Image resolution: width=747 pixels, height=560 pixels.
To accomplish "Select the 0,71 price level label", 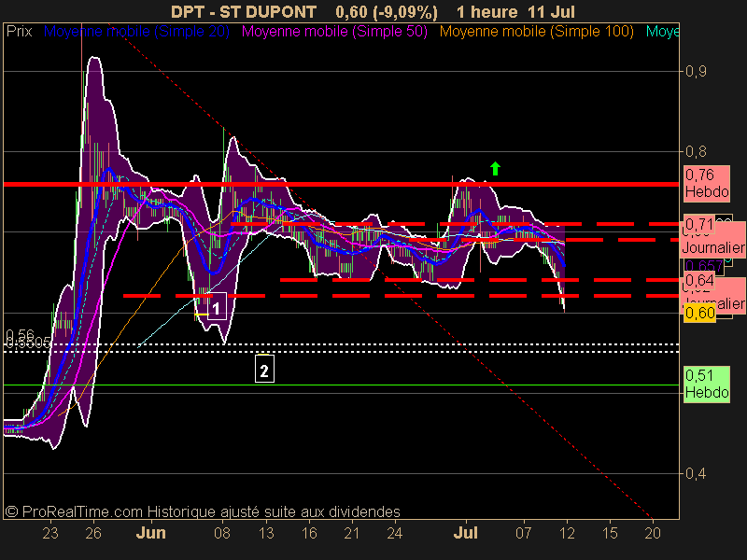I will (x=699, y=224).
